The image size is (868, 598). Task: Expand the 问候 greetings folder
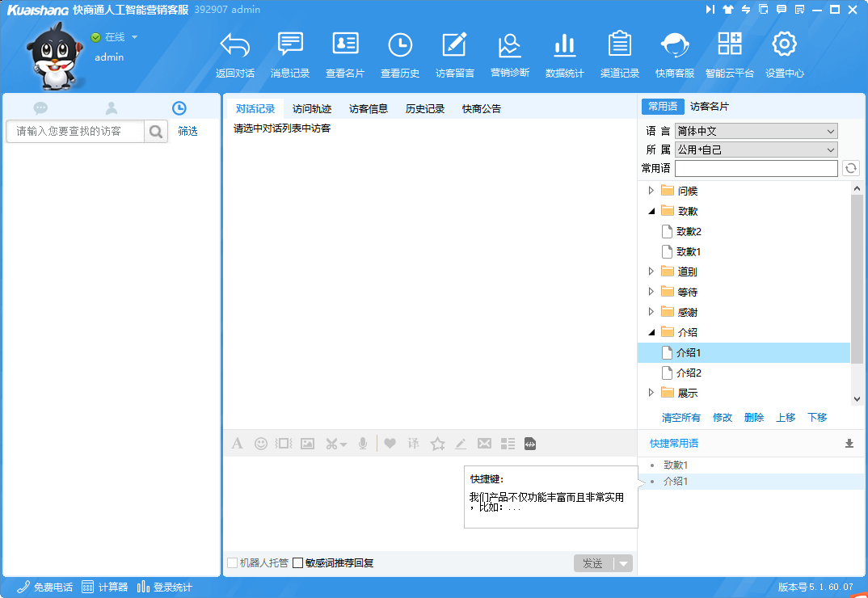point(651,190)
